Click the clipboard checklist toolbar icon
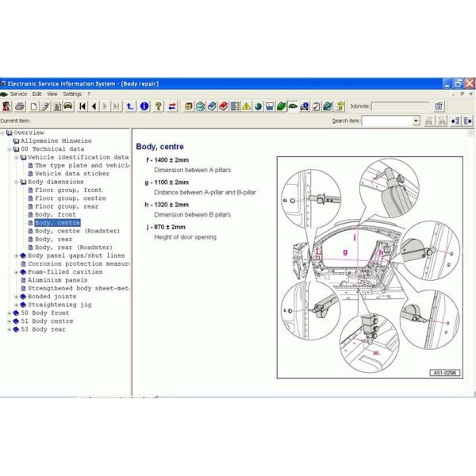 [x=316, y=106]
